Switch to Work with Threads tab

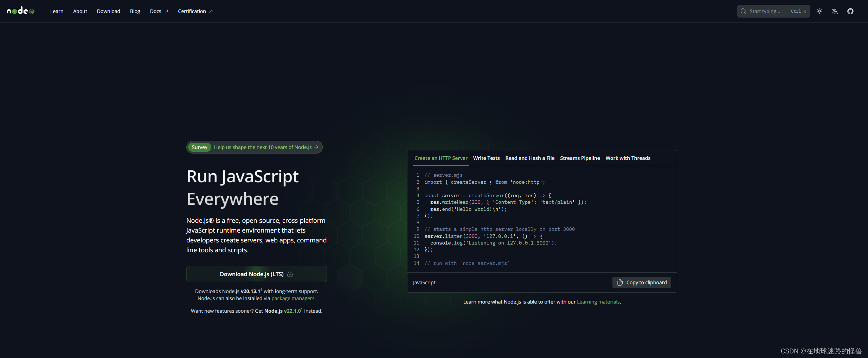(x=628, y=158)
